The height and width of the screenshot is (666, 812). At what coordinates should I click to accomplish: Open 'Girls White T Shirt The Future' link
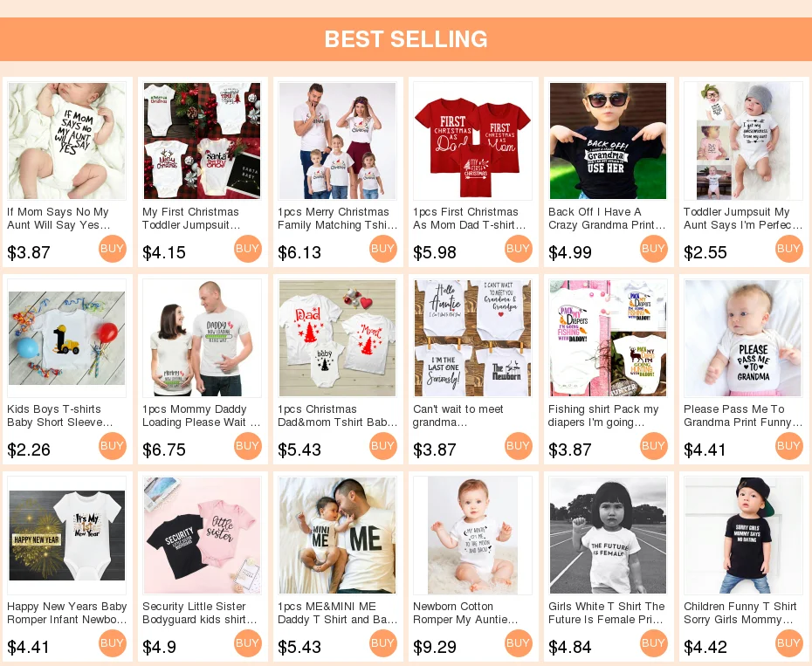point(607,613)
